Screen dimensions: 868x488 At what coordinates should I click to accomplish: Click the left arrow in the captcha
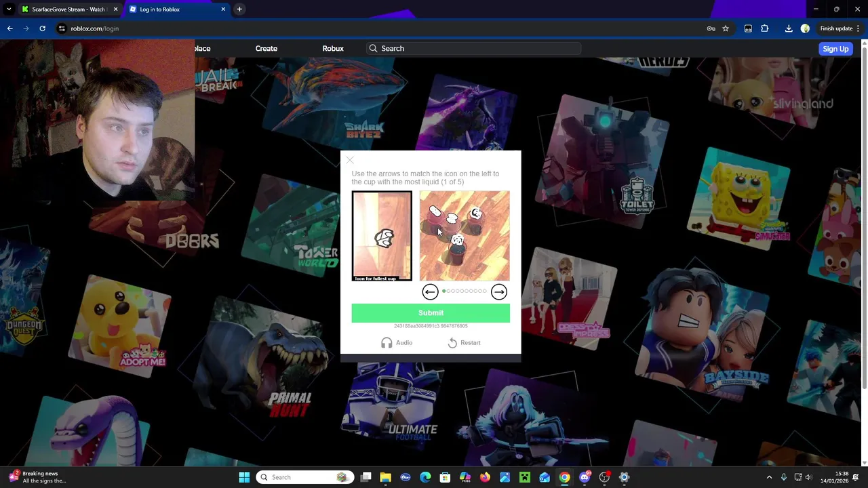click(430, 291)
